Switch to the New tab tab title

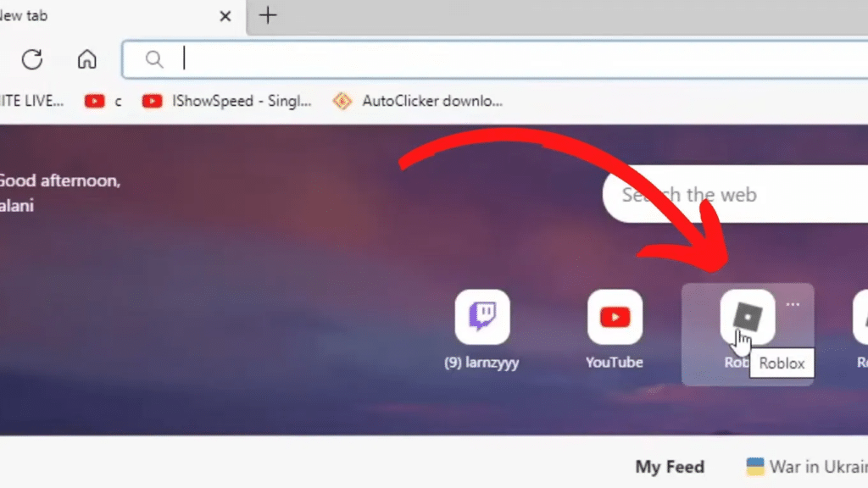24,16
